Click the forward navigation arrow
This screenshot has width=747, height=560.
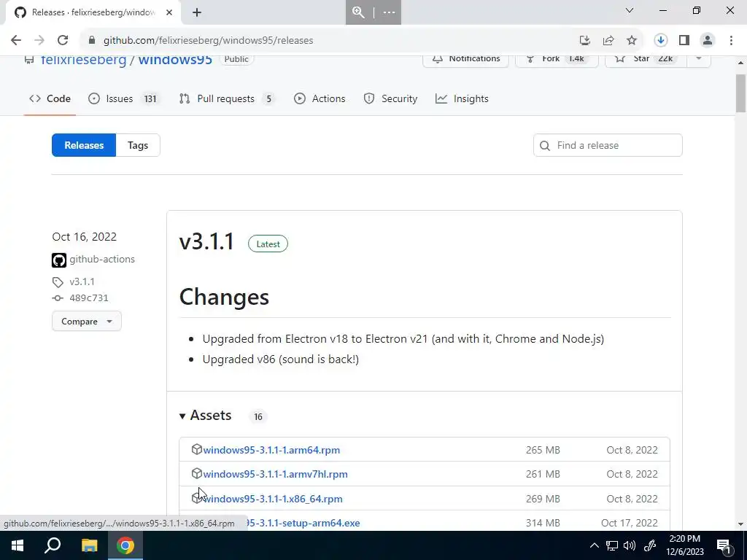point(39,41)
